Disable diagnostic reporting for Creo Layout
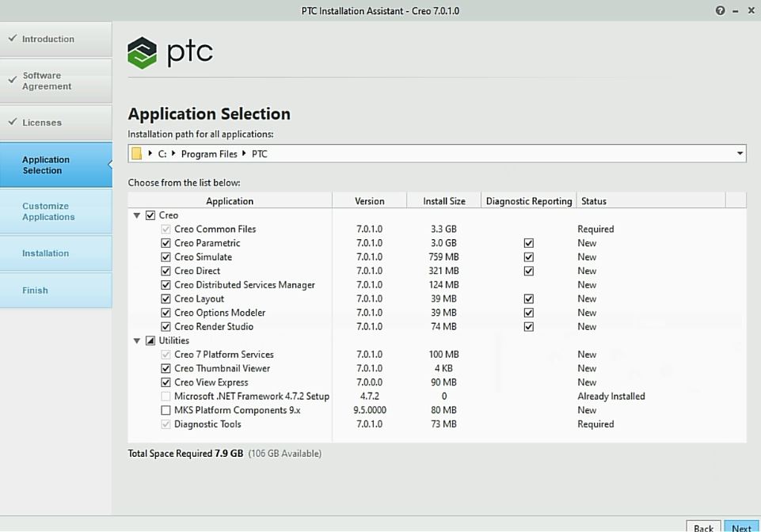 click(529, 299)
